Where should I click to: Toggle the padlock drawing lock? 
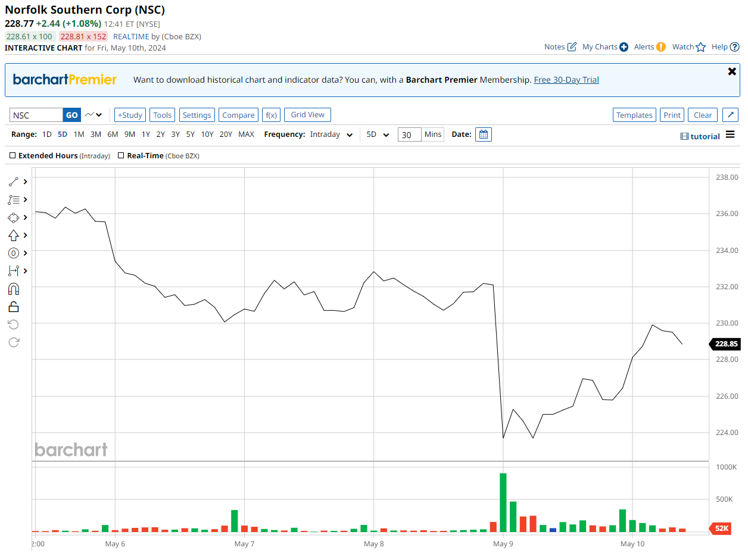(x=14, y=306)
